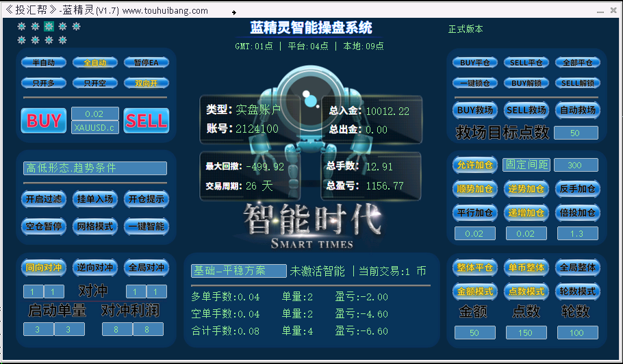
Task: Click the 账号 value 2124100
Action: pos(257,129)
